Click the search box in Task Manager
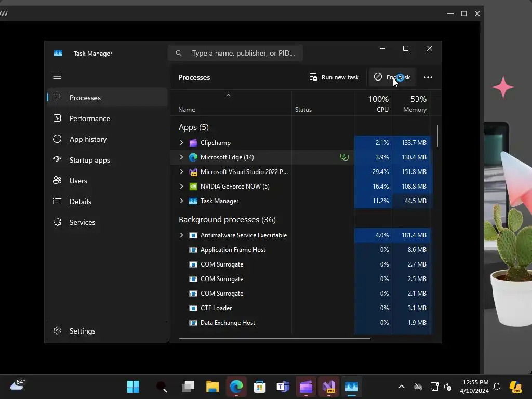Image resolution: width=532 pixels, height=399 pixels. point(235,53)
